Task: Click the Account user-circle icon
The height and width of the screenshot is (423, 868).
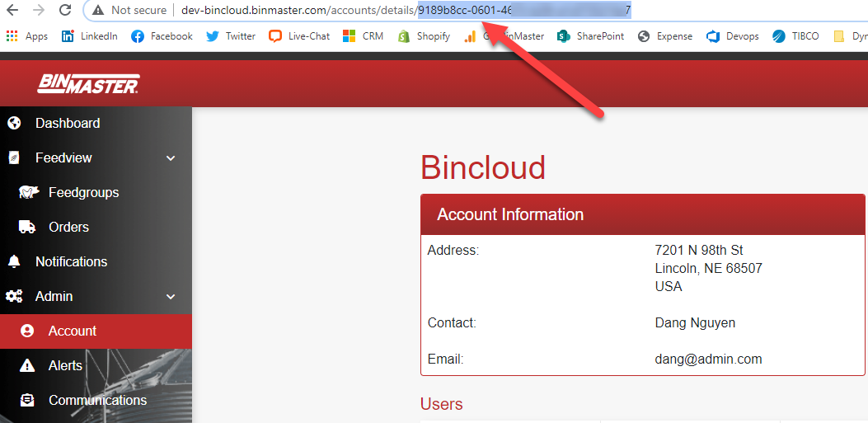Action: [26, 331]
